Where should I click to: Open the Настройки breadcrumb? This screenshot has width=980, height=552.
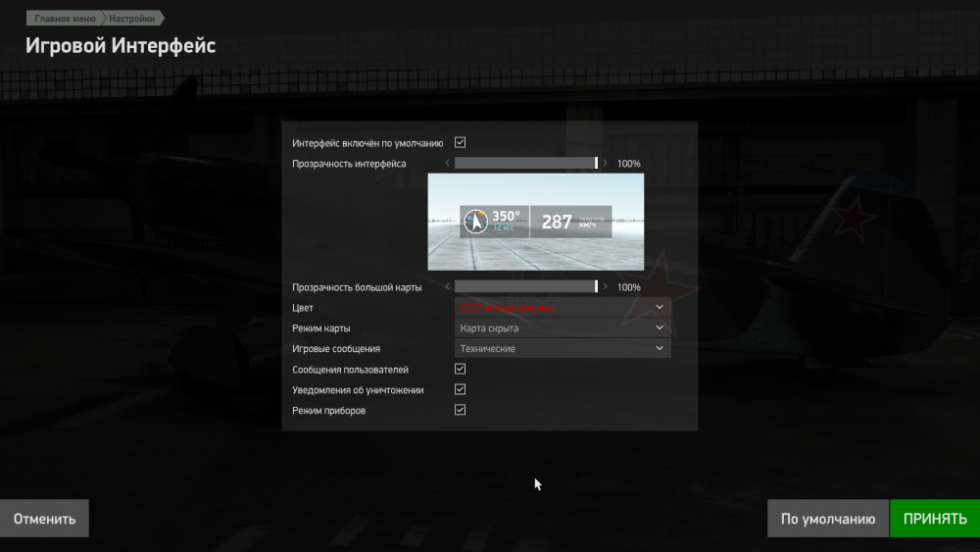tap(132, 18)
